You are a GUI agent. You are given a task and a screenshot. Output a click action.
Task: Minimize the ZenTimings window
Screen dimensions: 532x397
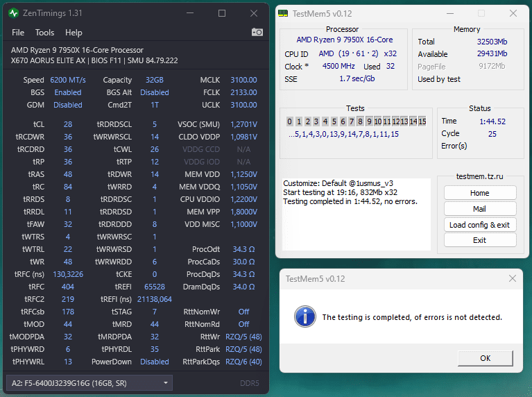[x=190, y=13]
